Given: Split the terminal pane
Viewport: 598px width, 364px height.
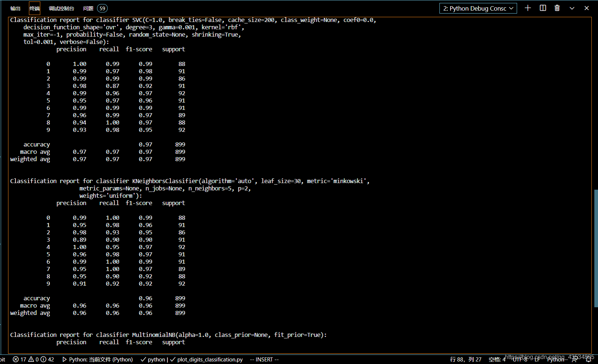Looking at the screenshot, I should point(543,8).
